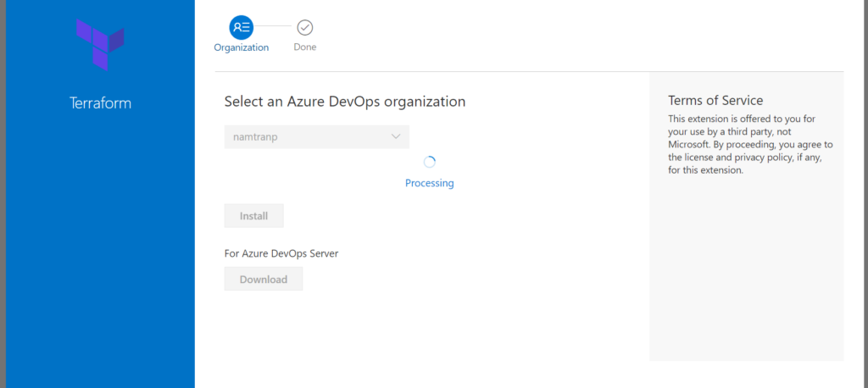Click the Terraform name in sidebar
Screen dimensions: 868x388
coord(100,103)
